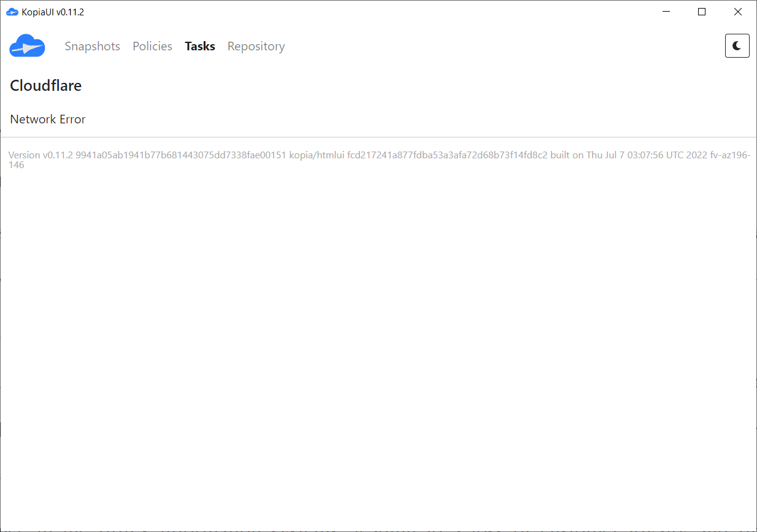Select the Tasks tab
Image resolution: width=757 pixels, height=532 pixels.
pyautogui.click(x=199, y=46)
